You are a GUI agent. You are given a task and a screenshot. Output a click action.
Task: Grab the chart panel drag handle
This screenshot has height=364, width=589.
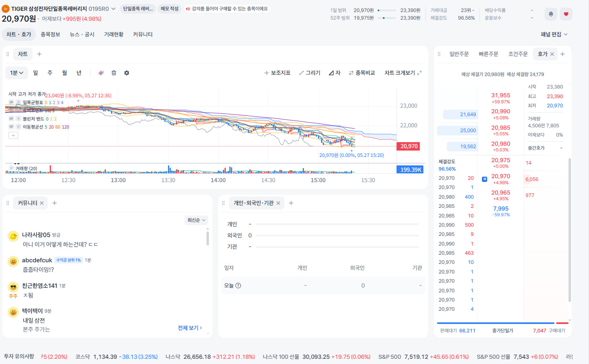[8, 54]
